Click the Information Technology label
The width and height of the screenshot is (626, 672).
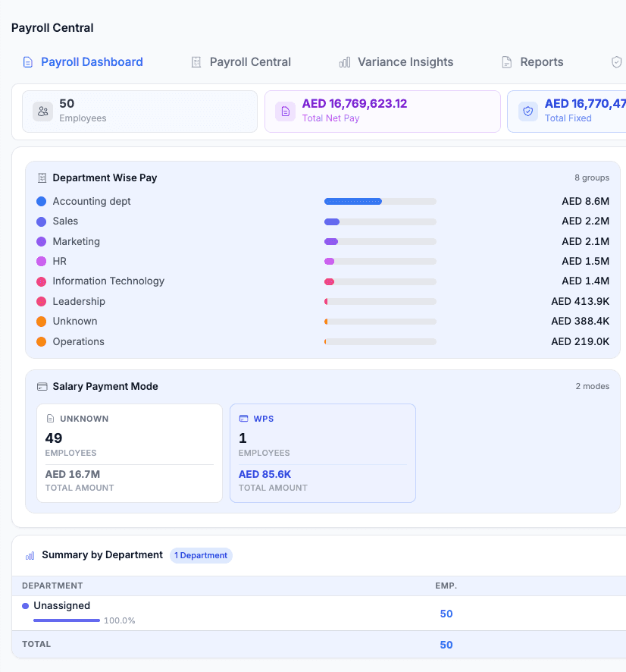tap(108, 281)
